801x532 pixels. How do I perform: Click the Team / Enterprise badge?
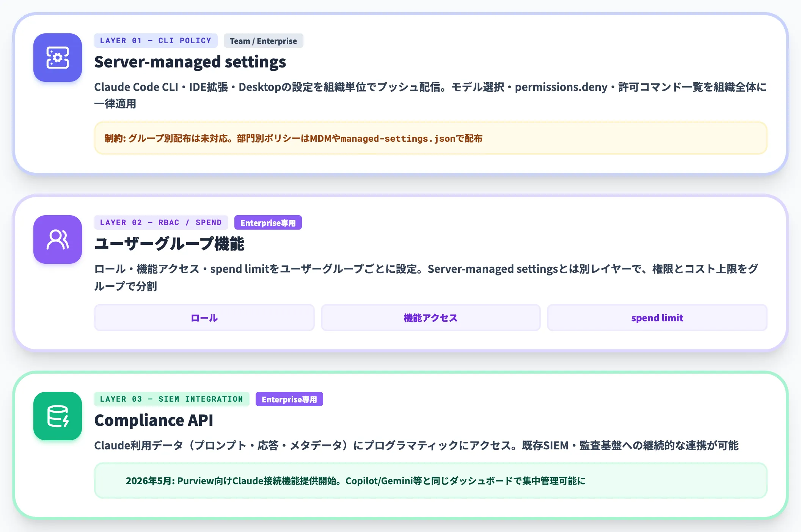point(263,41)
